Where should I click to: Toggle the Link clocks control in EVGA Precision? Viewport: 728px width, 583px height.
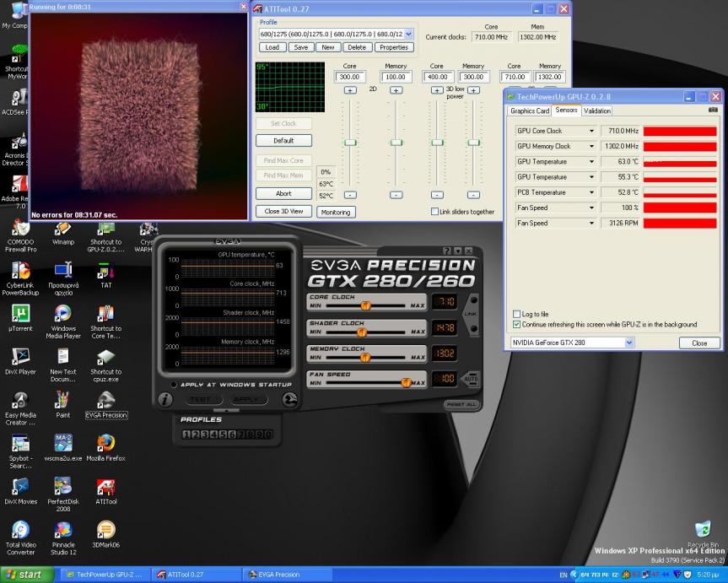coord(472,314)
